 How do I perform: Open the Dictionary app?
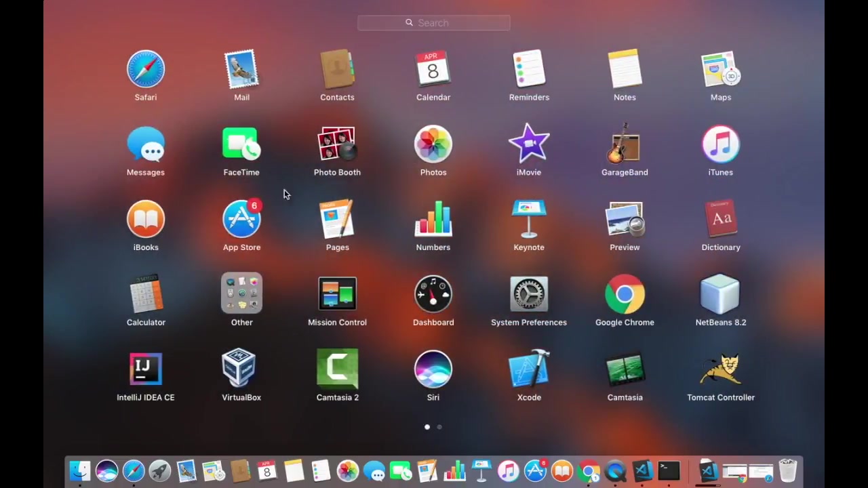pyautogui.click(x=720, y=218)
